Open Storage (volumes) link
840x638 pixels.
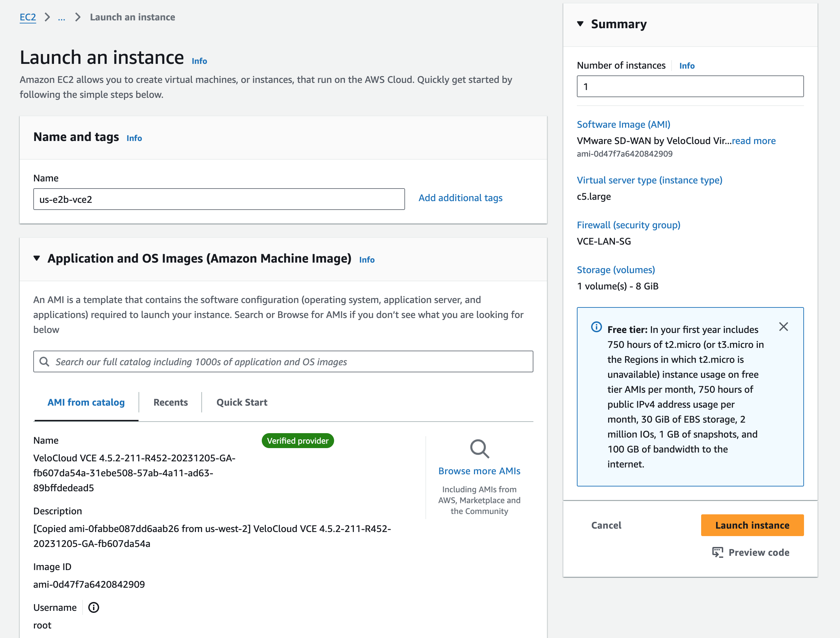point(616,270)
